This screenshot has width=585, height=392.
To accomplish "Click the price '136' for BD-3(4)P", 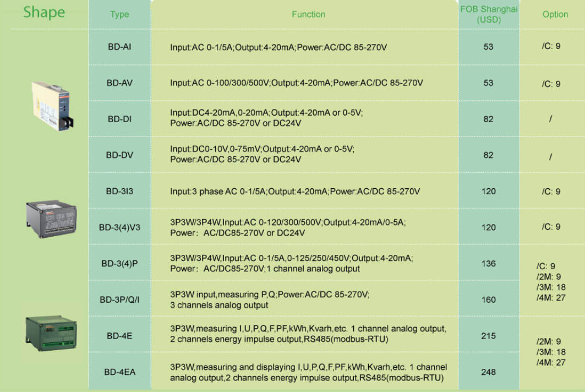I will [x=488, y=264].
